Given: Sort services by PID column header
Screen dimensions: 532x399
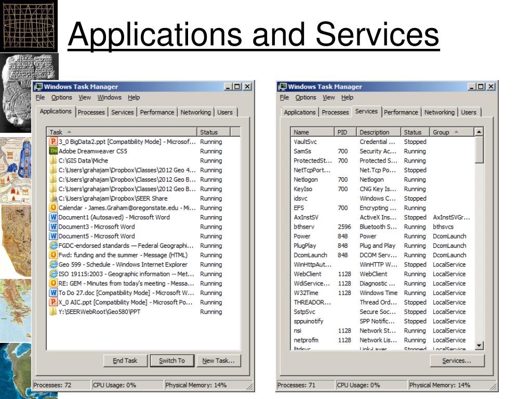Looking at the screenshot, I should pyautogui.click(x=345, y=132).
